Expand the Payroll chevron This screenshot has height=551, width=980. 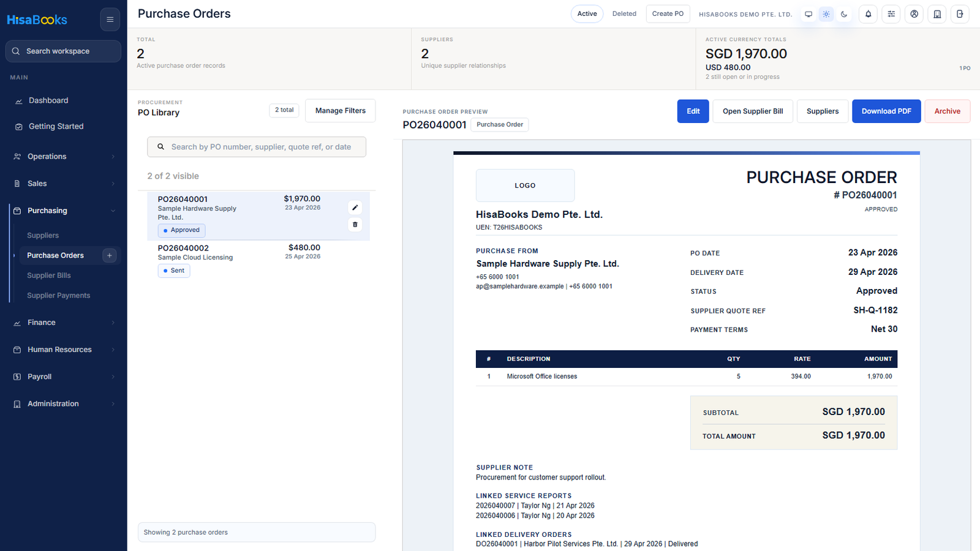(113, 377)
